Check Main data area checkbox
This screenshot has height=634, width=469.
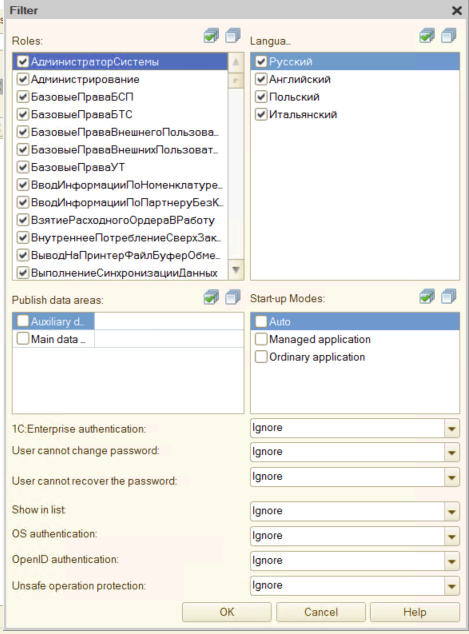23,338
